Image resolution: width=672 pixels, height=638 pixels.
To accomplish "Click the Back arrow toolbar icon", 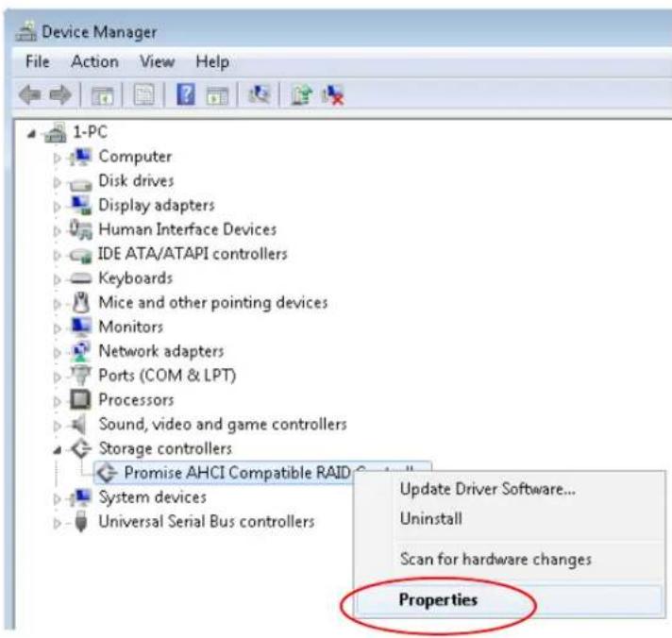I will 30,94.
